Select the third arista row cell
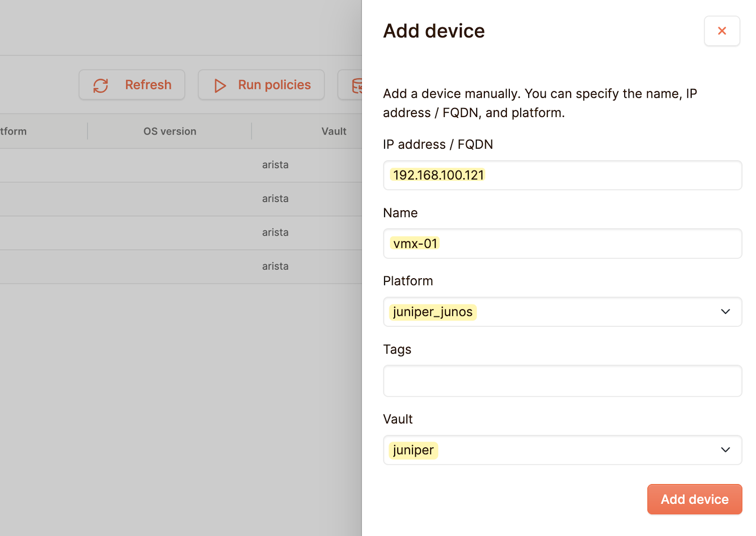 pyautogui.click(x=275, y=232)
